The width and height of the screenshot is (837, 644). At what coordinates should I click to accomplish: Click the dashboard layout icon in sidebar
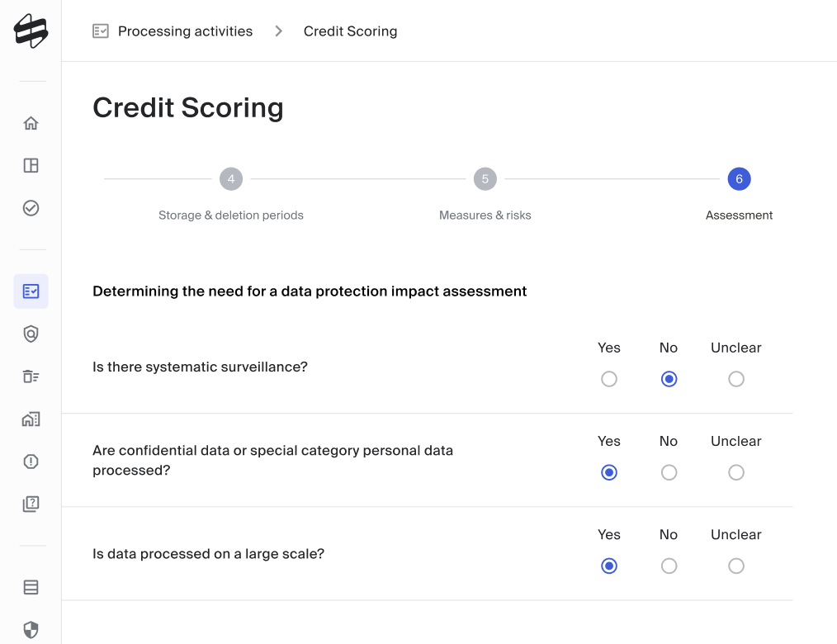point(31,165)
